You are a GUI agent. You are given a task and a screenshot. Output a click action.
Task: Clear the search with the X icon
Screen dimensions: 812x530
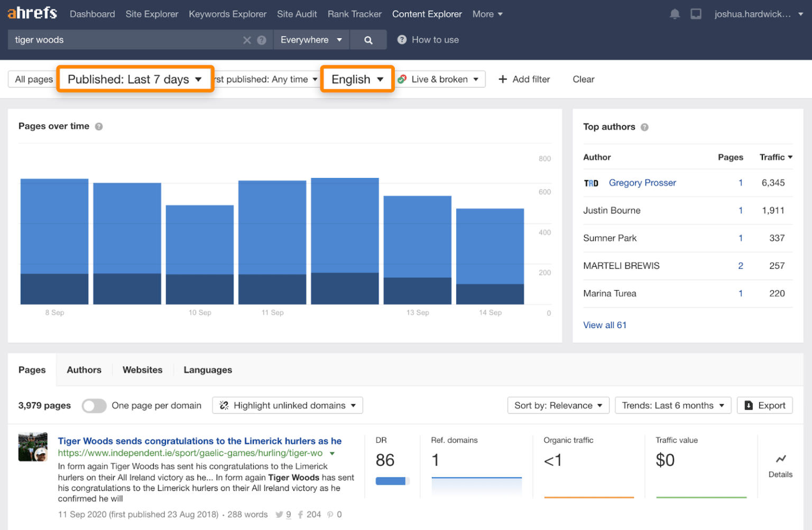click(247, 39)
